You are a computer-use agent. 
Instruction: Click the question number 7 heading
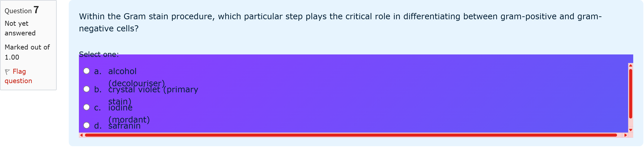pos(22,10)
